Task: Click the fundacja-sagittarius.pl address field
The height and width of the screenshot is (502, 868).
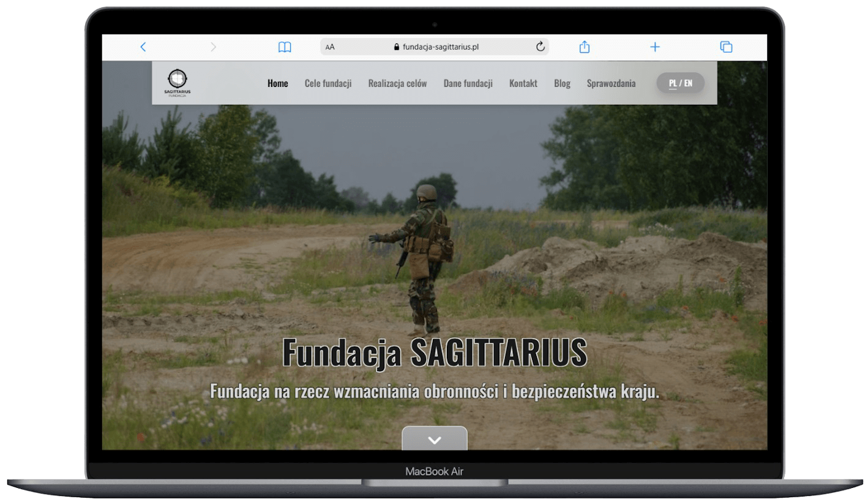Action: (x=435, y=47)
